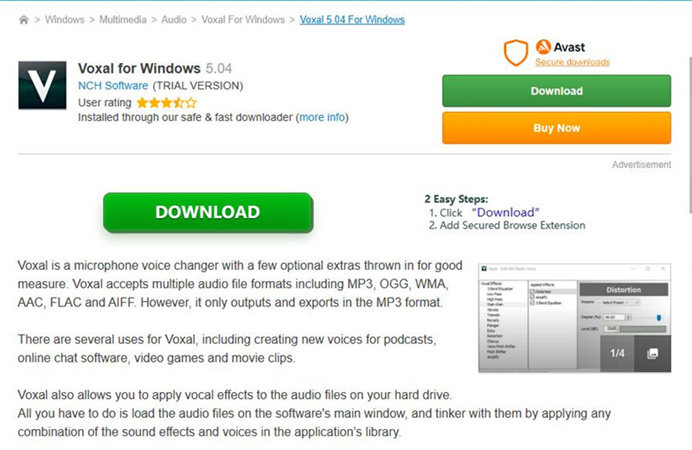Image resolution: width=692 pixels, height=450 pixels.
Task: Open the Audio breadcrumb link
Action: [x=174, y=20]
